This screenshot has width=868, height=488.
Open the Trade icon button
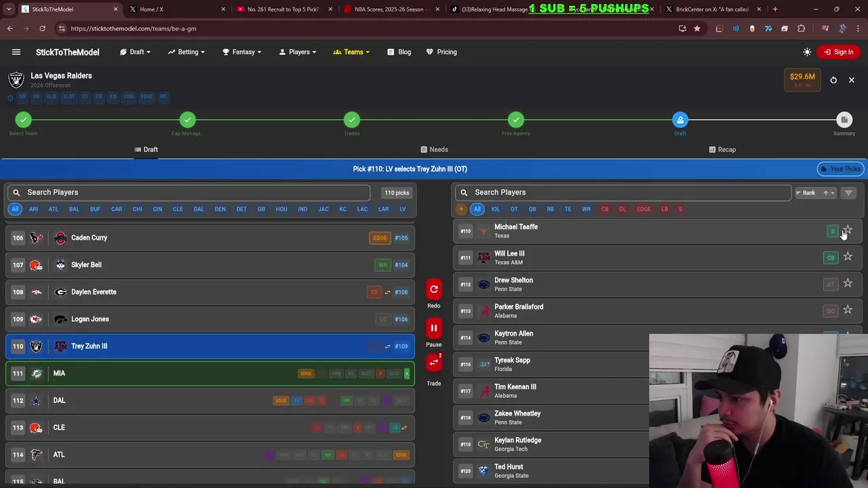(x=433, y=363)
